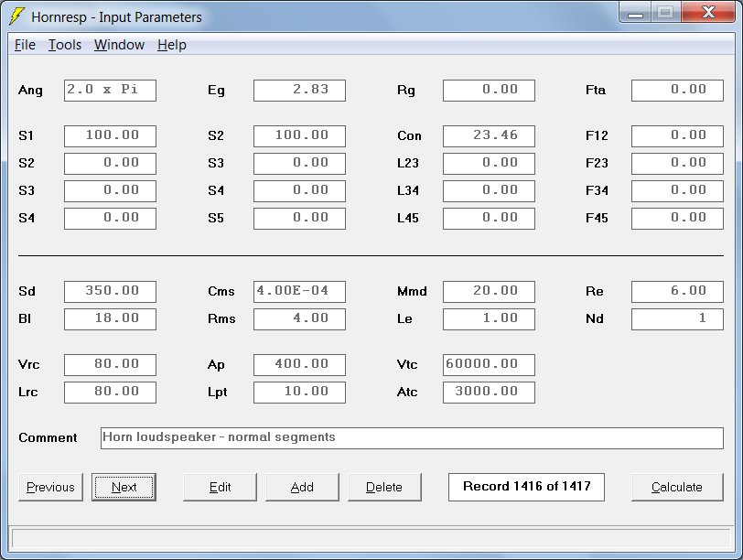Select the Nd field showing 1
Screen dimensions: 743x560
[x=678, y=319]
